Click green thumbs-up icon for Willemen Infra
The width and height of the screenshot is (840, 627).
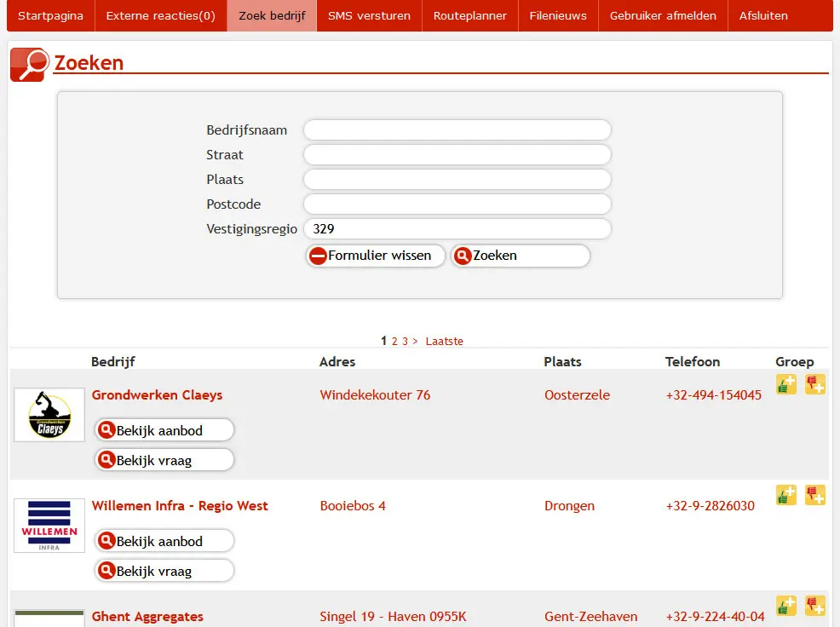pyautogui.click(x=785, y=496)
